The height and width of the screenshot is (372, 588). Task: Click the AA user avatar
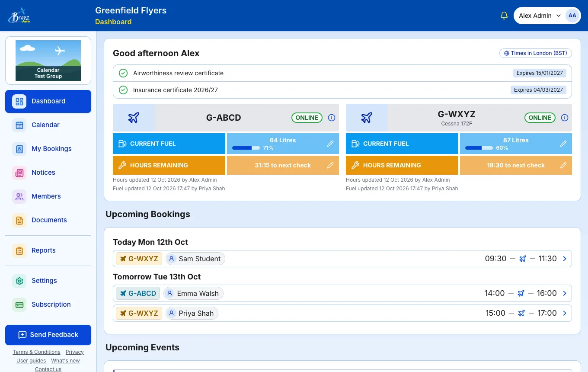[572, 16]
